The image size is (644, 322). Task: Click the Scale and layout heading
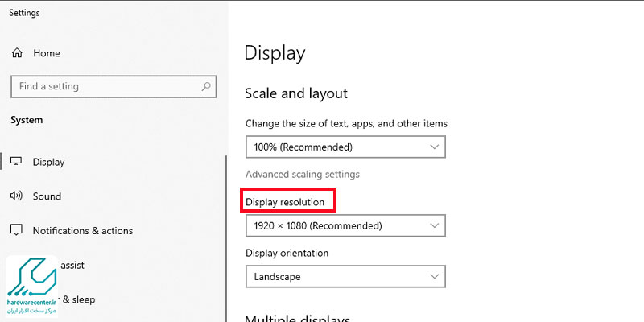tap(296, 93)
